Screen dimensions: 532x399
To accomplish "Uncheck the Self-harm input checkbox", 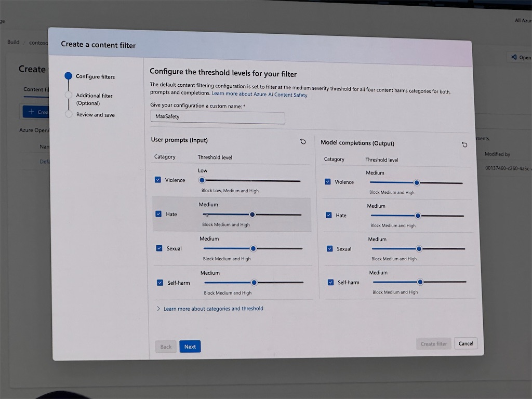I will (160, 282).
